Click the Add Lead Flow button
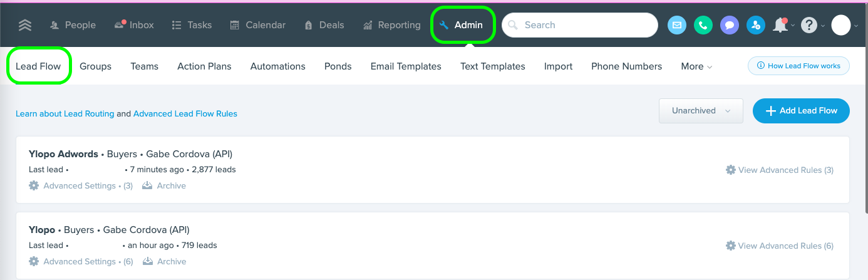This screenshot has width=868, height=280. tap(801, 111)
